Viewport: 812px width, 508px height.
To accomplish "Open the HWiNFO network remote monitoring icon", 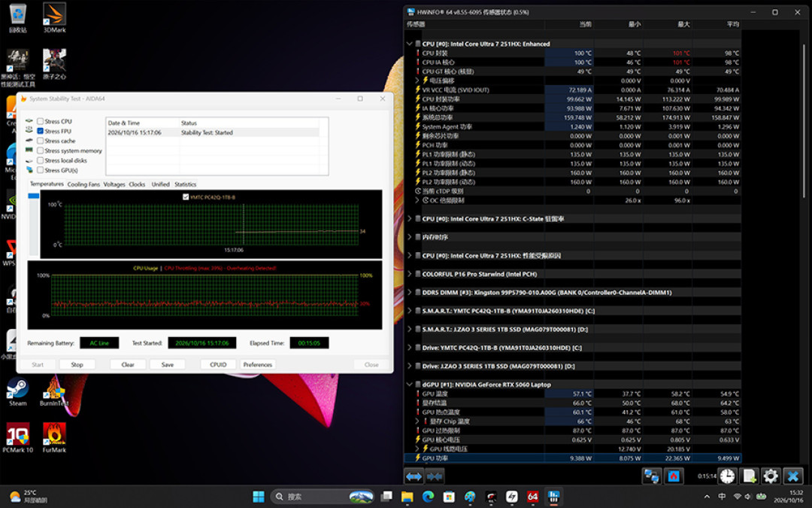I will [x=651, y=476].
